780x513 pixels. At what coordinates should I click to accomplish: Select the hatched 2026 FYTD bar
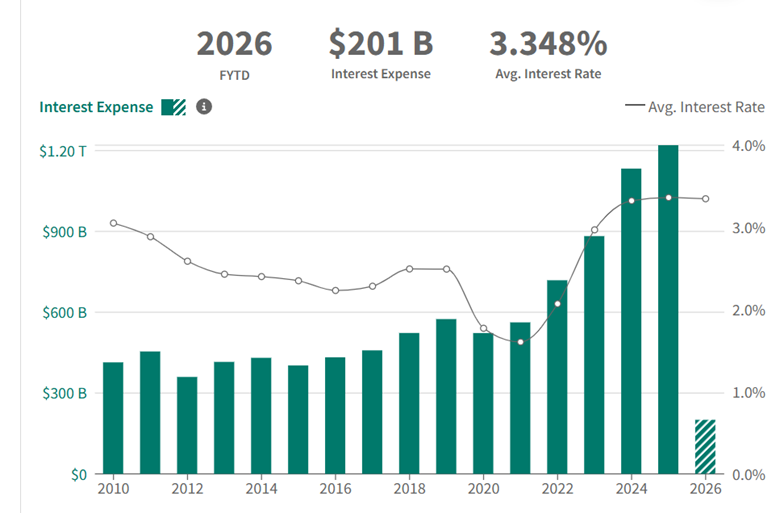click(706, 447)
